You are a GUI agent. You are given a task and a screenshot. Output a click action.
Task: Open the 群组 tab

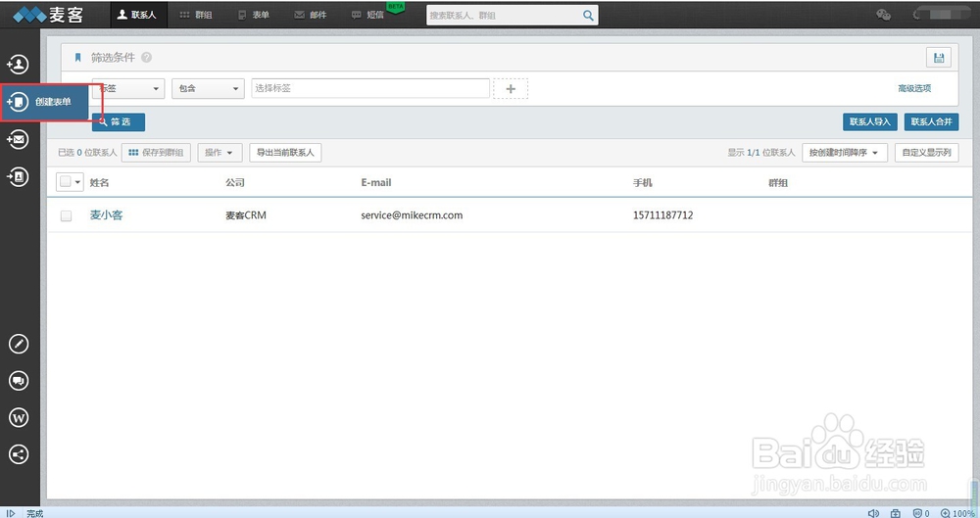click(x=196, y=15)
